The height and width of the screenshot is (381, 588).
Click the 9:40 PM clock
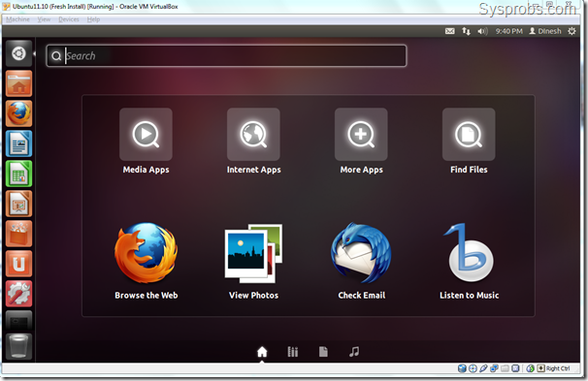[x=508, y=31]
